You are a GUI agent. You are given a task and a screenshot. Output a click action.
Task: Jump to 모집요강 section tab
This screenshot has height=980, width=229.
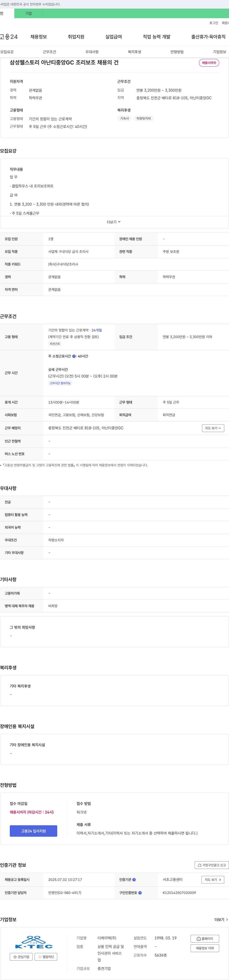[x=7, y=52]
